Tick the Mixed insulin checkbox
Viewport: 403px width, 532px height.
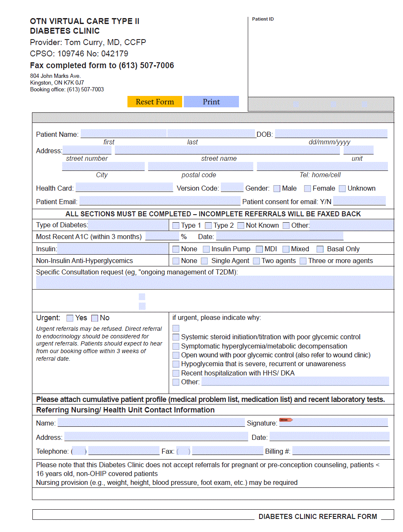[286, 249]
